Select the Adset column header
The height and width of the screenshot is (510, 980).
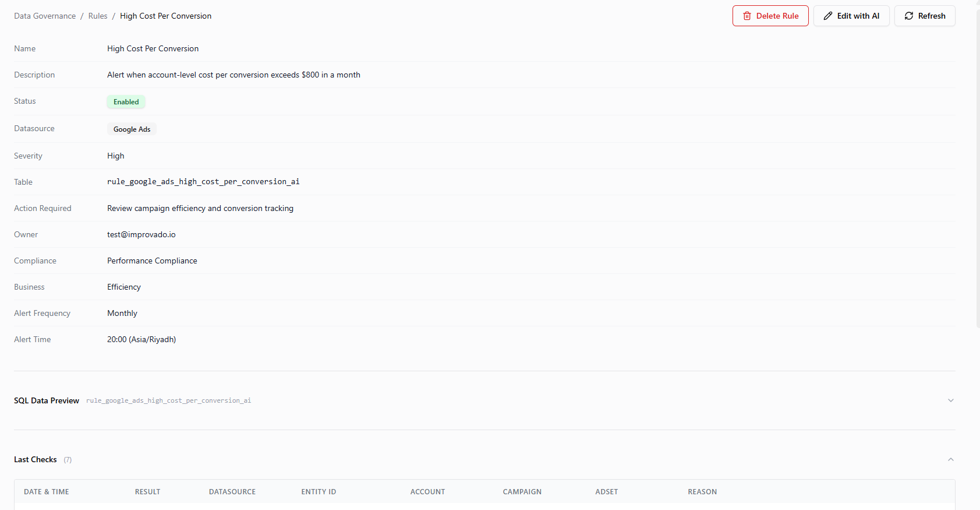tap(606, 492)
